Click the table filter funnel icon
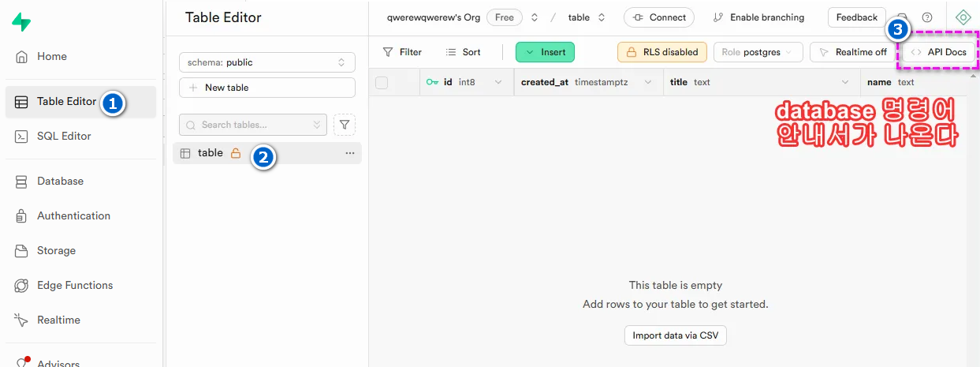Image resolution: width=980 pixels, height=367 pixels. pos(345,125)
